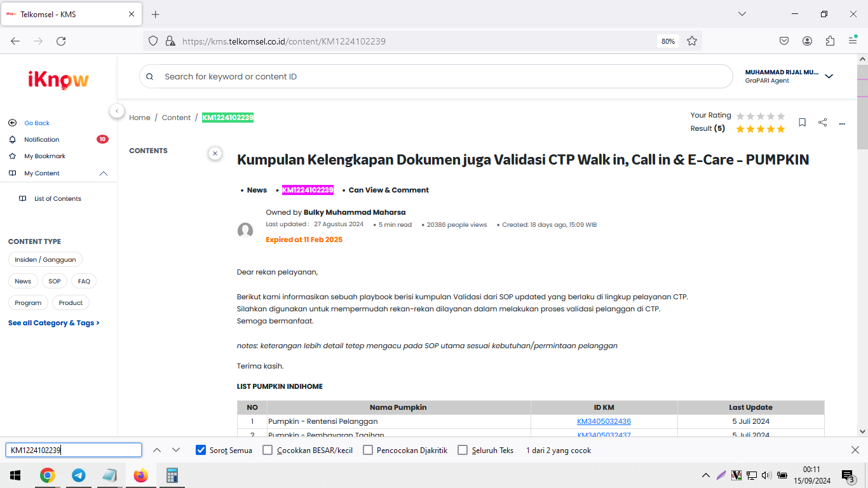868x488 pixels.
Task: Open the Windows notification center
Action: coord(848,475)
